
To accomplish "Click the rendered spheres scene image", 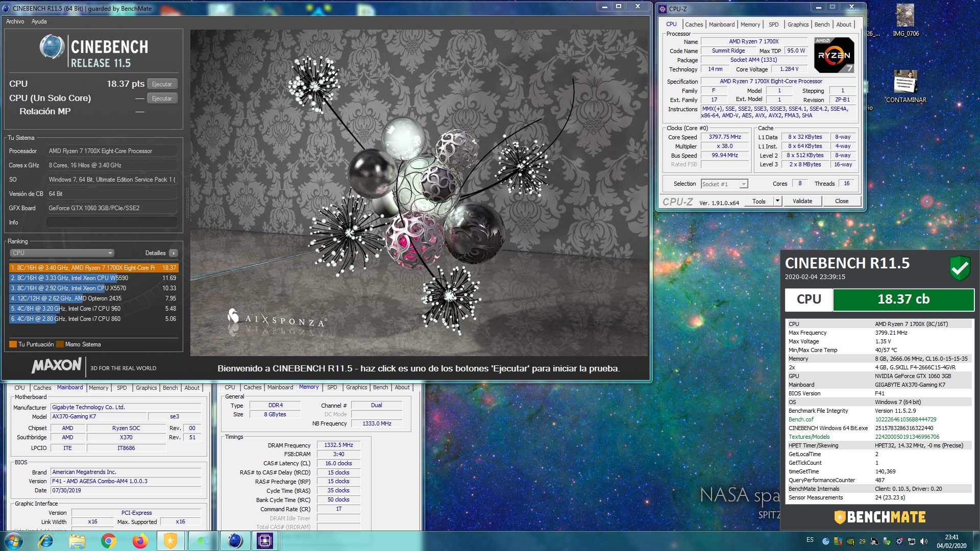I will click(419, 193).
